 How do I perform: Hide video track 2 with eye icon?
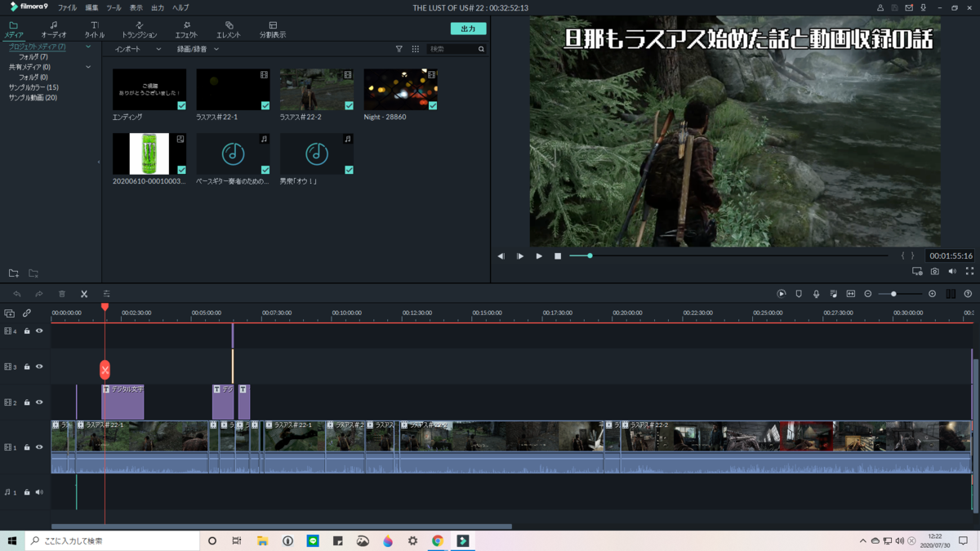click(x=39, y=402)
